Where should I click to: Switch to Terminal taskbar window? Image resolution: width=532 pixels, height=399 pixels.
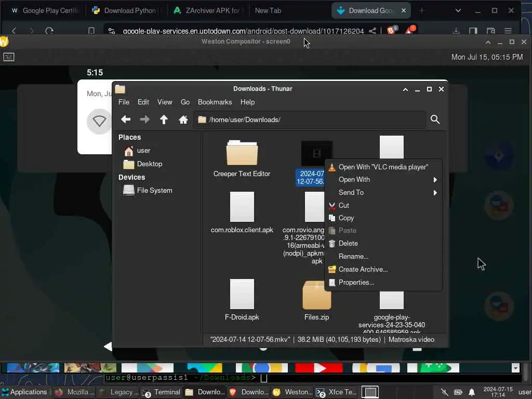[161, 392]
